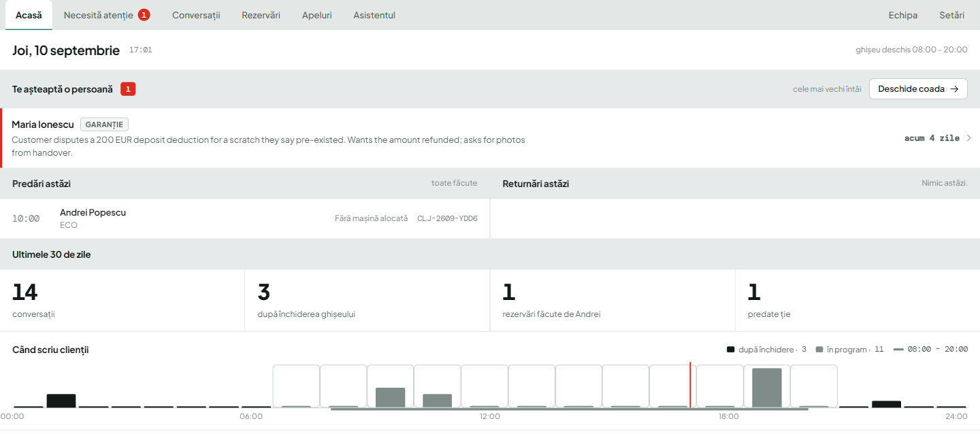
Task: Click the ghișeu deschis 08:00 - 20:00 text
Action: 911,50
